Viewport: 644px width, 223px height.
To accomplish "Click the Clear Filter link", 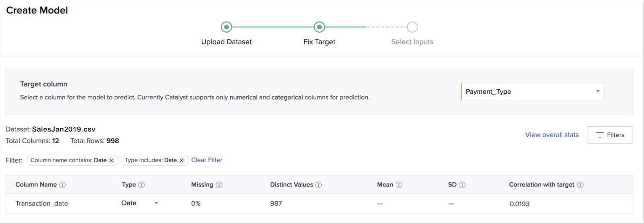I will coord(207,160).
